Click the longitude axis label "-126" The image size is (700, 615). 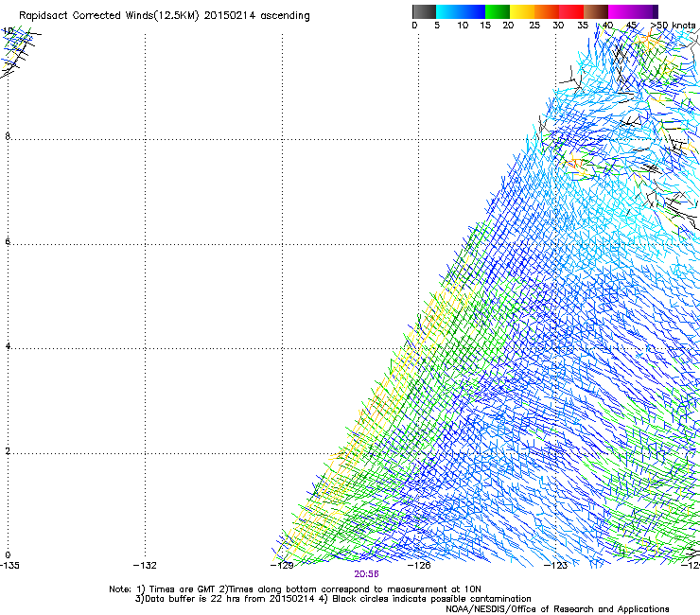(x=419, y=566)
